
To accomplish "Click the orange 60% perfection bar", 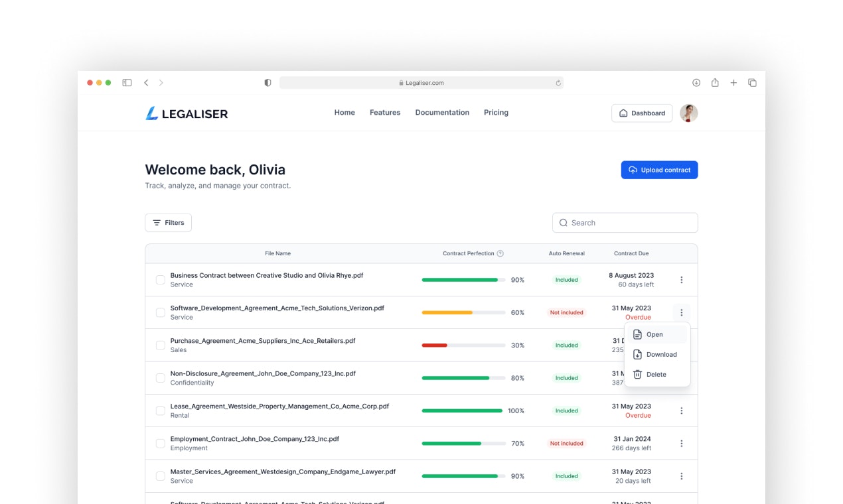I will (463, 312).
